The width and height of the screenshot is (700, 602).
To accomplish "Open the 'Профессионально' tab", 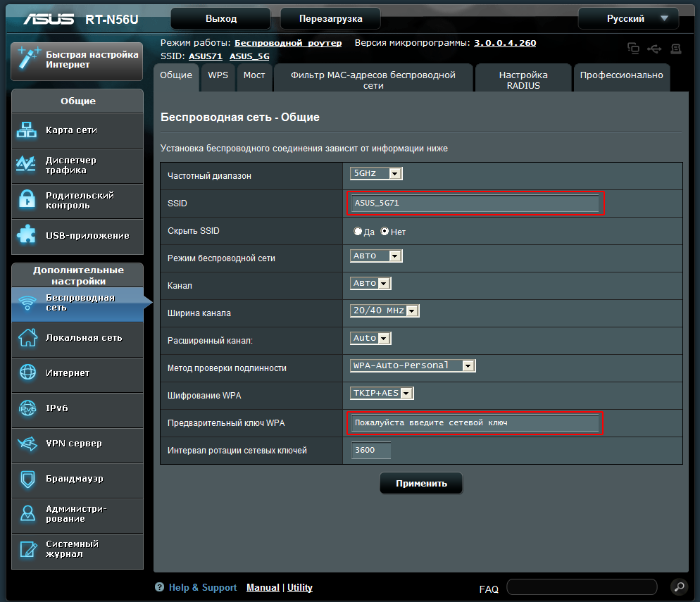I will click(x=621, y=77).
